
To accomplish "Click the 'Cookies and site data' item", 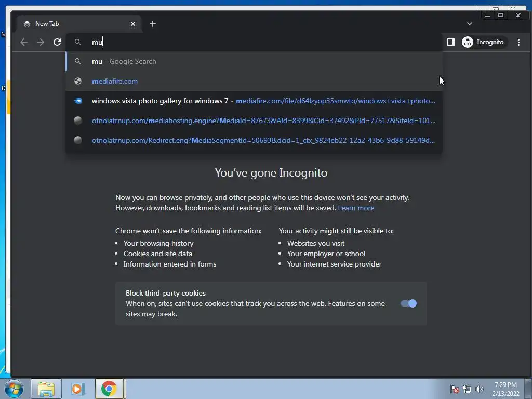I will coord(158,254).
